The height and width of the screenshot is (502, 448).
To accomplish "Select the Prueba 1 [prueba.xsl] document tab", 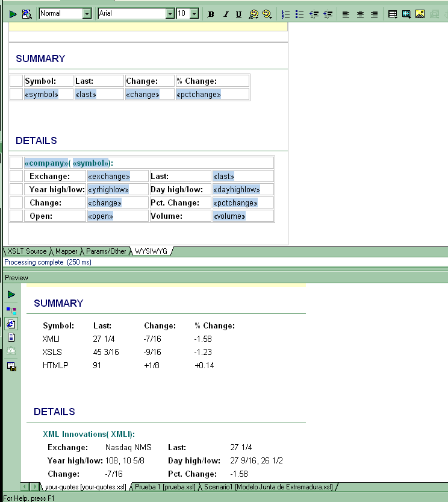I will 164,486.
